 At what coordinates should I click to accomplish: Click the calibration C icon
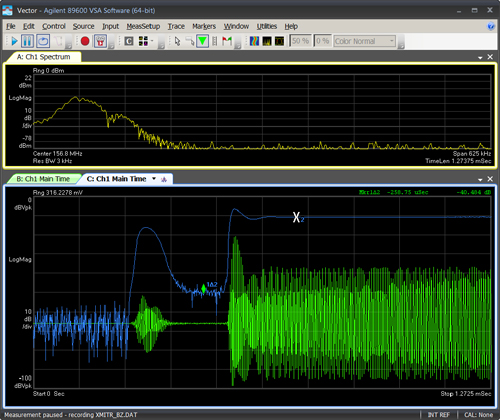point(129,41)
